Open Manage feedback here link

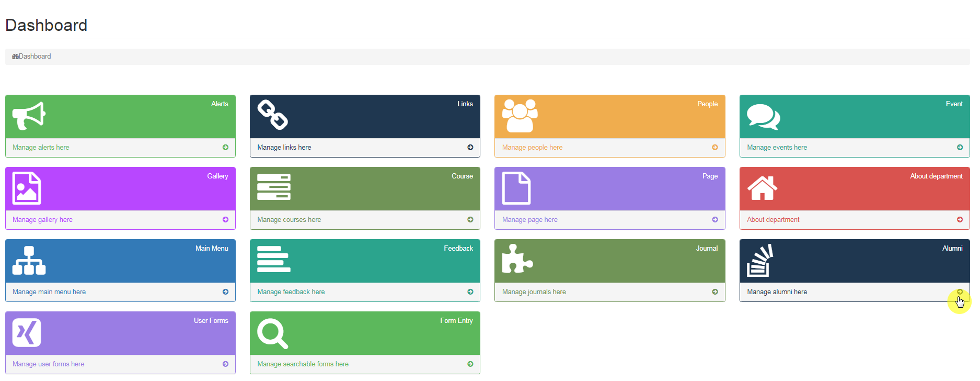291,292
